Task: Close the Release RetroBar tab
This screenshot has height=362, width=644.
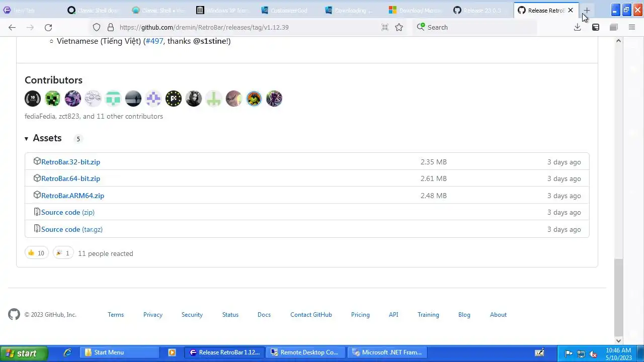Action: [x=571, y=10]
